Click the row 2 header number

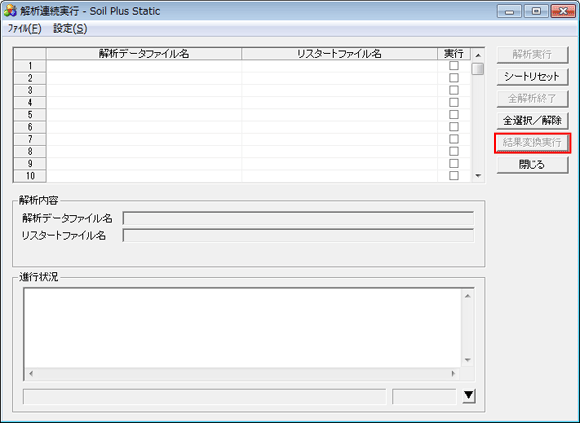click(x=30, y=78)
